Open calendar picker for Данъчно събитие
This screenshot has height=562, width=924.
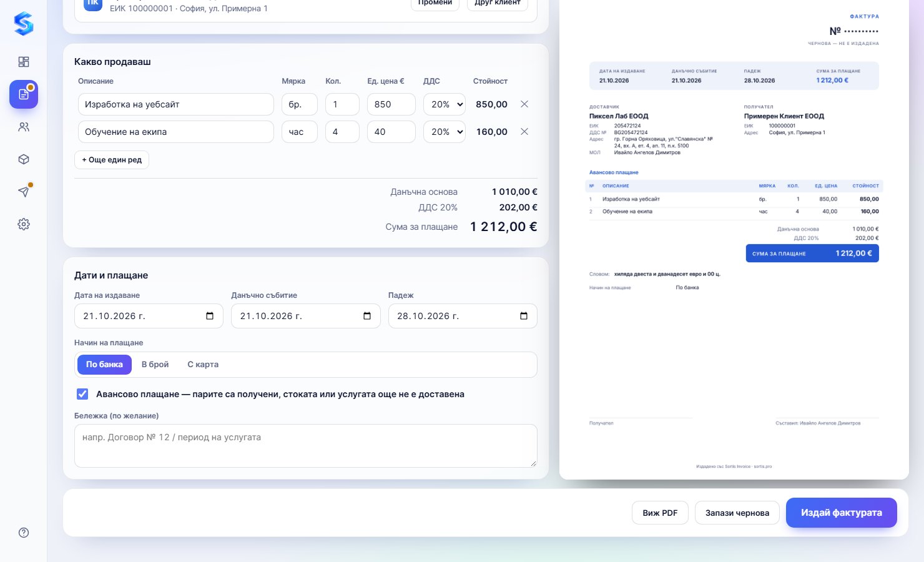(x=367, y=316)
